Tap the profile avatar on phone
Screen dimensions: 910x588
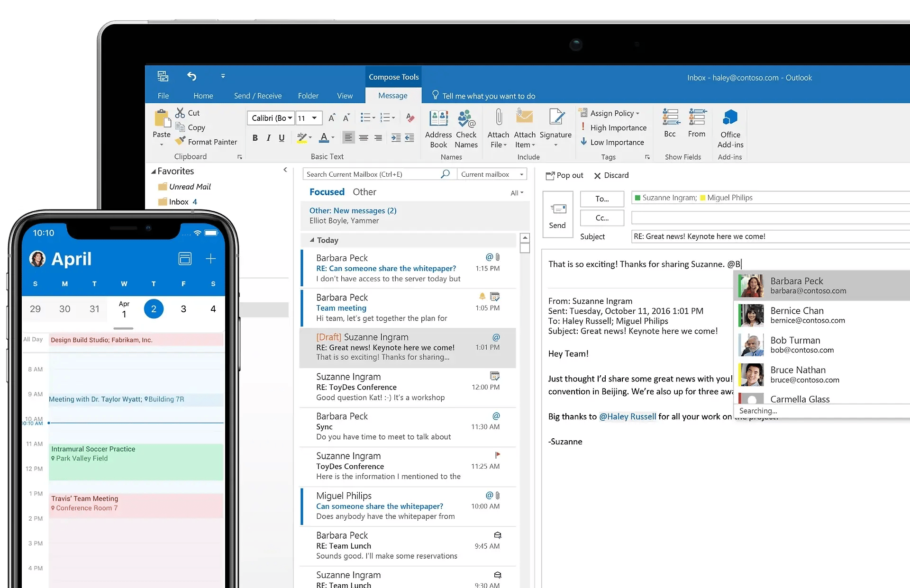(x=37, y=259)
